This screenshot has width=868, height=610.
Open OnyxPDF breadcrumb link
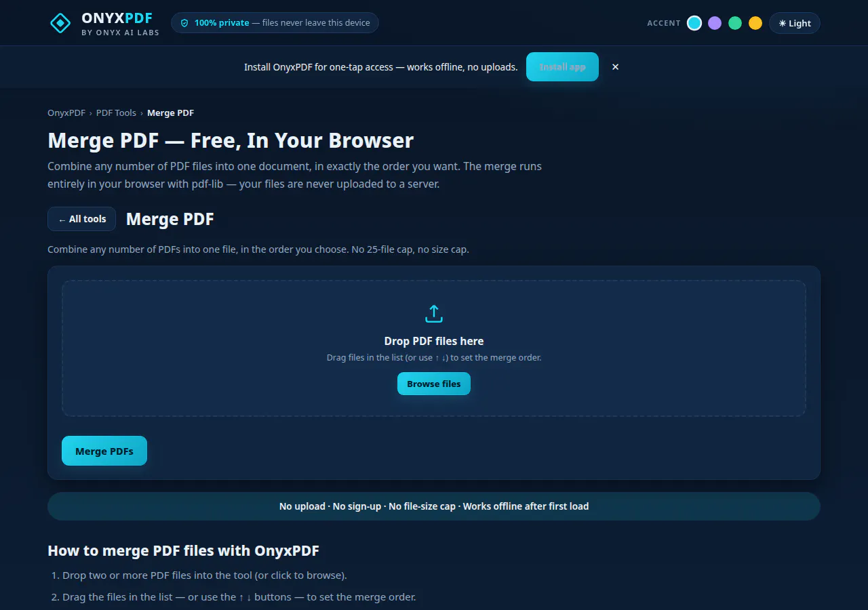(x=66, y=113)
